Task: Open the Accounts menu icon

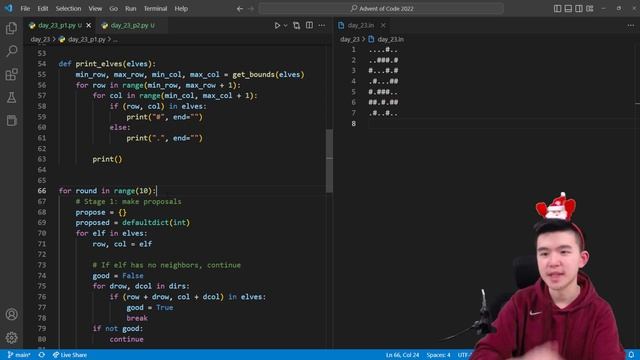Action: tap(11, 315)
